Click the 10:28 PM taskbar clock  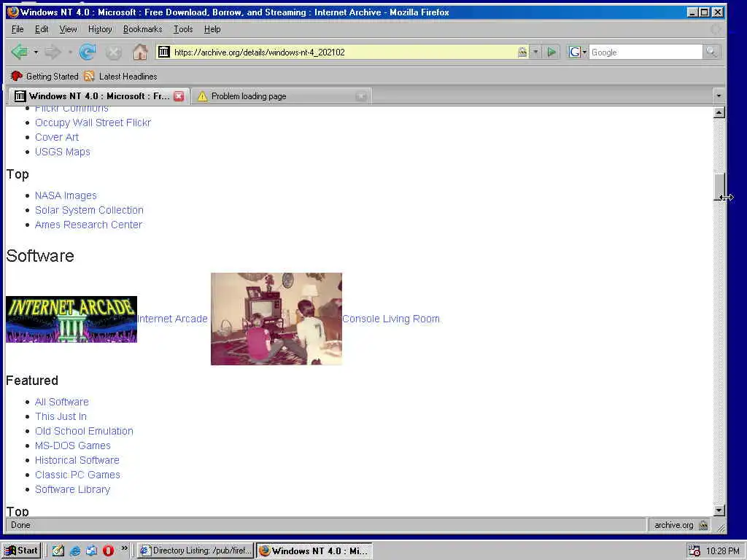point(722,551)
